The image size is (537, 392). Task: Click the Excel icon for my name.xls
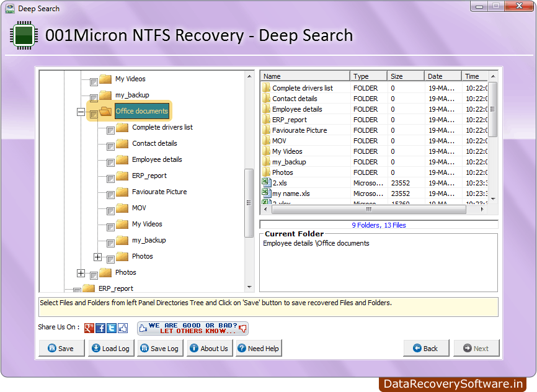267,194
